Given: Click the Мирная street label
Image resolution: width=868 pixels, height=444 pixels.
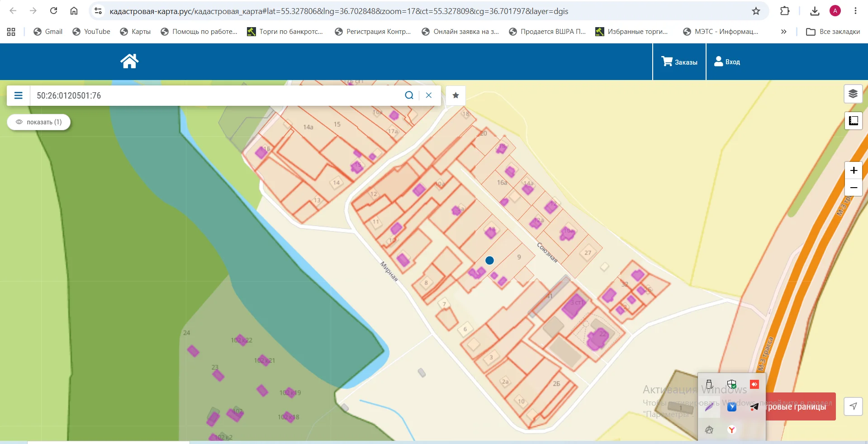Looking at the screenshot, I should (x=389, y=271).
